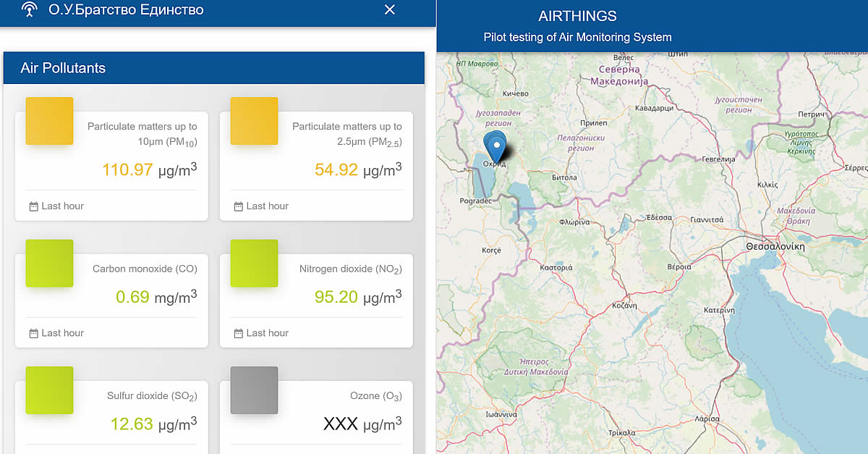Screen dimensions: 868x454
Task: Click the Sulfur dioxide (SO2) label
Action: [152, 397]
